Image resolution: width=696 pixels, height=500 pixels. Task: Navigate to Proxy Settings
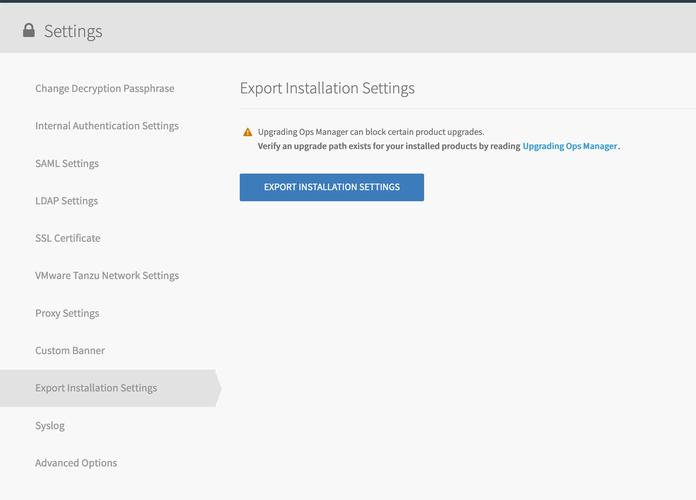click(x=67, y=313)
